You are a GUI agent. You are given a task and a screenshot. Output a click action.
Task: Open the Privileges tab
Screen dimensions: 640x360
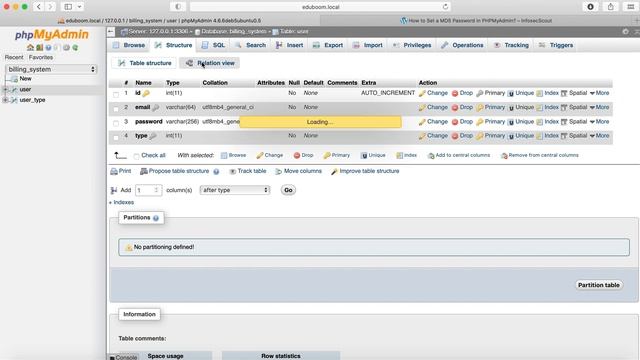pyautogui.click(x=412, y=45)
